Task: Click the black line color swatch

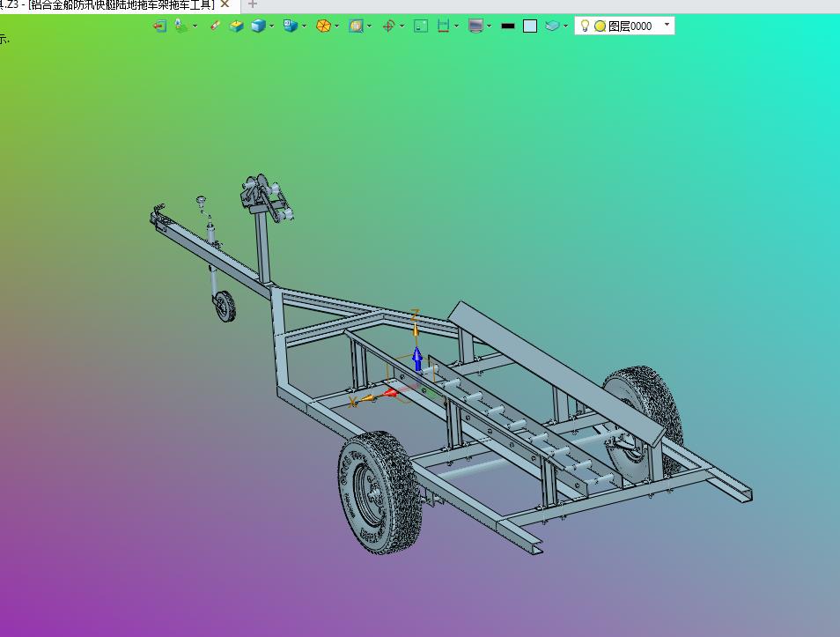Action: tap(508, 26)
